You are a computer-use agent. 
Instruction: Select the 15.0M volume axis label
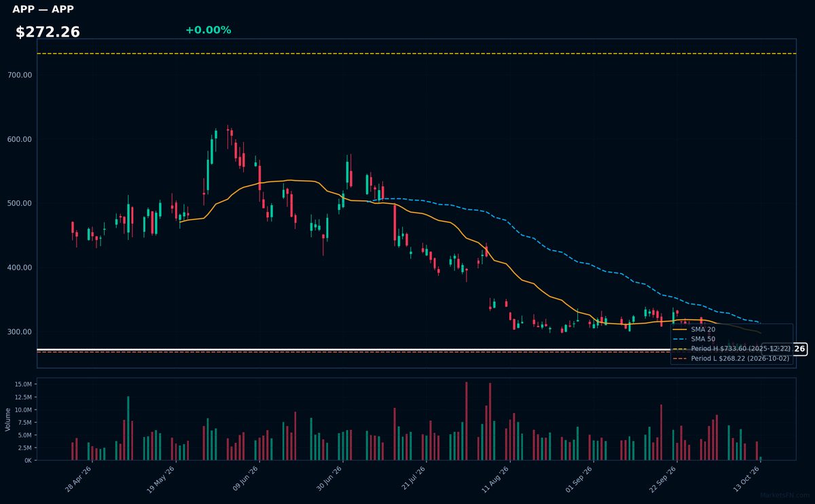pos(23,384)
